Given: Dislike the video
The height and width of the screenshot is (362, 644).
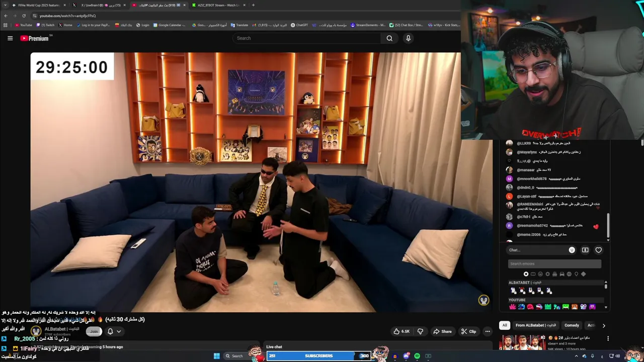Looking at the screenshot, I should pos(420,331).
